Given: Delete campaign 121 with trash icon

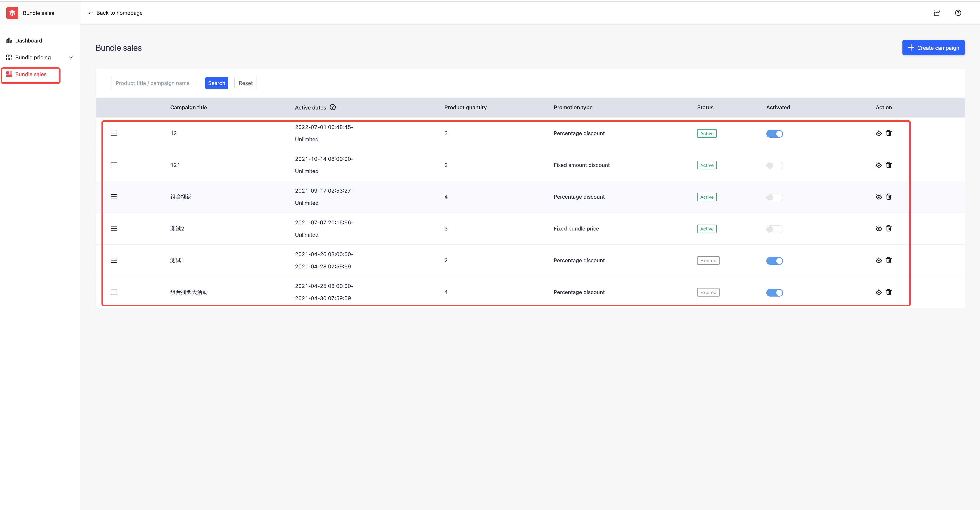Looking at the screenshot, I should 889,165.
